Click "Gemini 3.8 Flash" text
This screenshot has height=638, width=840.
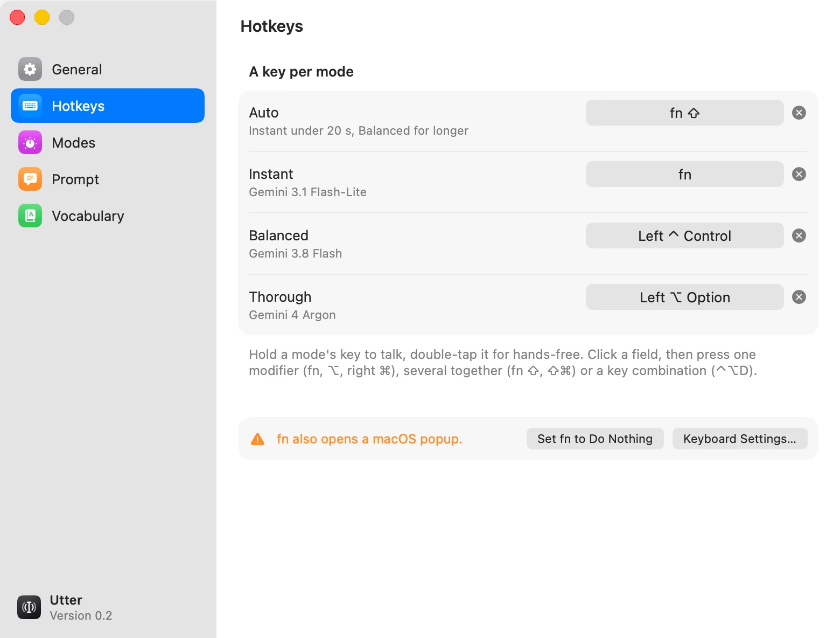coord(295,253)
